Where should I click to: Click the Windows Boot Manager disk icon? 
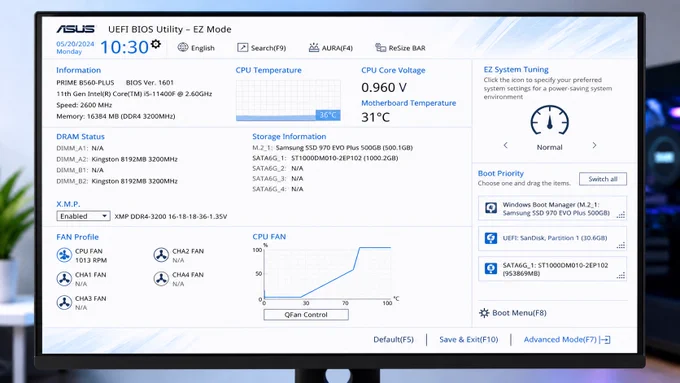(x=490, y=208)
